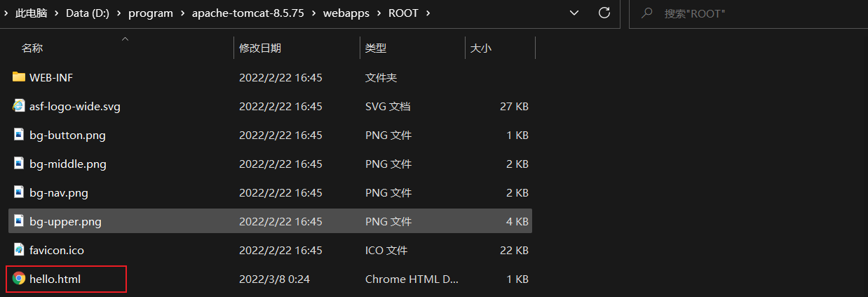Viewport: 868px width, 297px height.
Task: Go to the program folder in breadcrumb
Action: (x=149, y=13)
